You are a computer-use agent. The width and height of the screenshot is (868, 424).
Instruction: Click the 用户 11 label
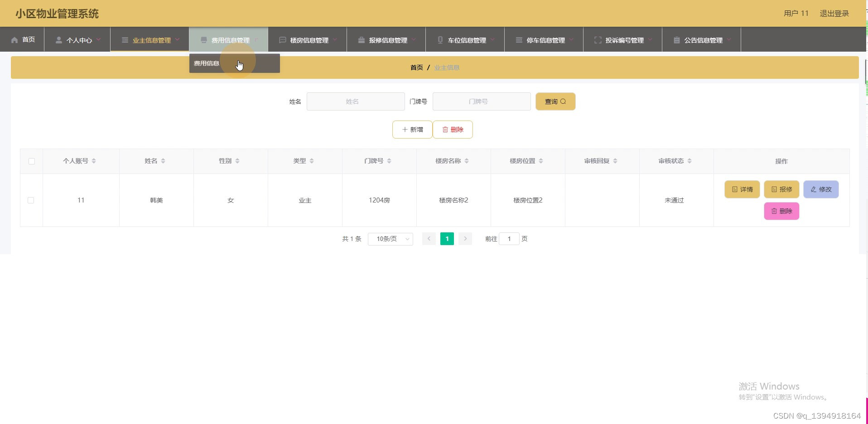click(796, 14)
